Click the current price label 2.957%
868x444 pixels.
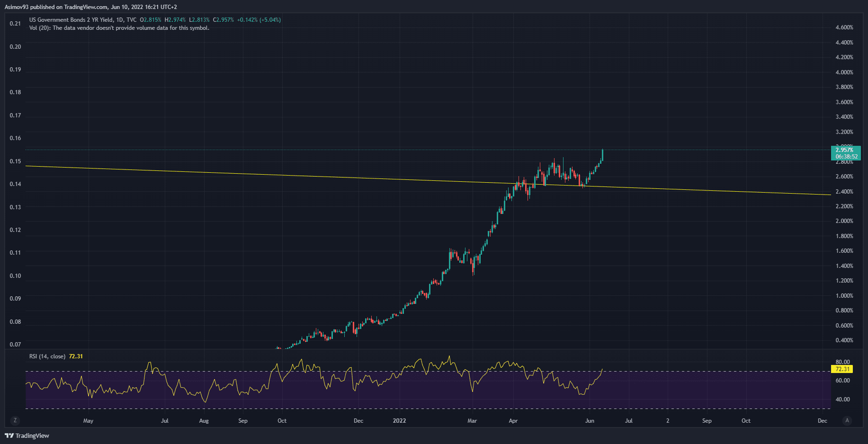coord(845,150)
